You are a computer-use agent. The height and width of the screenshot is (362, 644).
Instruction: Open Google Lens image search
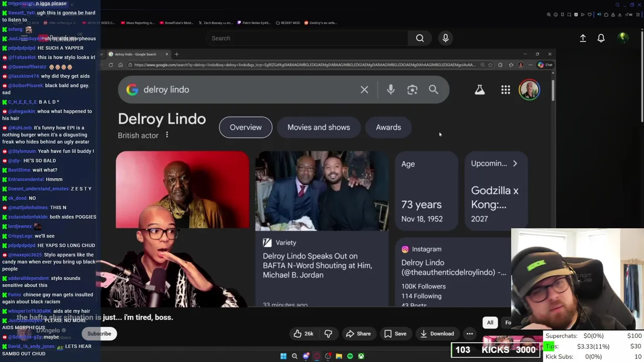click(x=412, y=89)
